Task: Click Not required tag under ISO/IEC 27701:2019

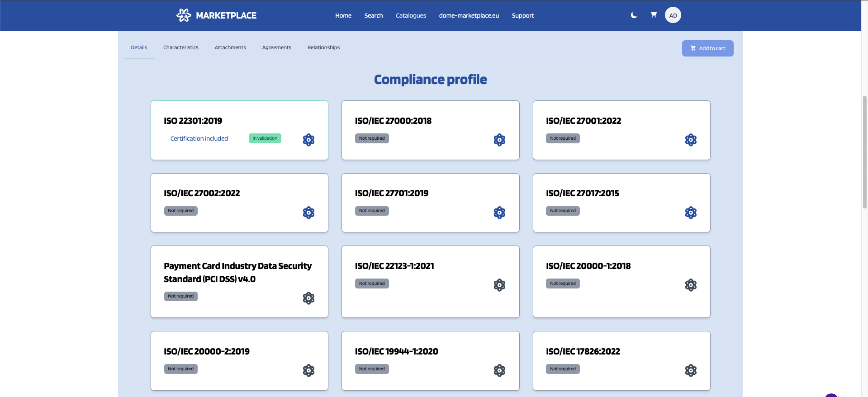Action: click(372, 211)
